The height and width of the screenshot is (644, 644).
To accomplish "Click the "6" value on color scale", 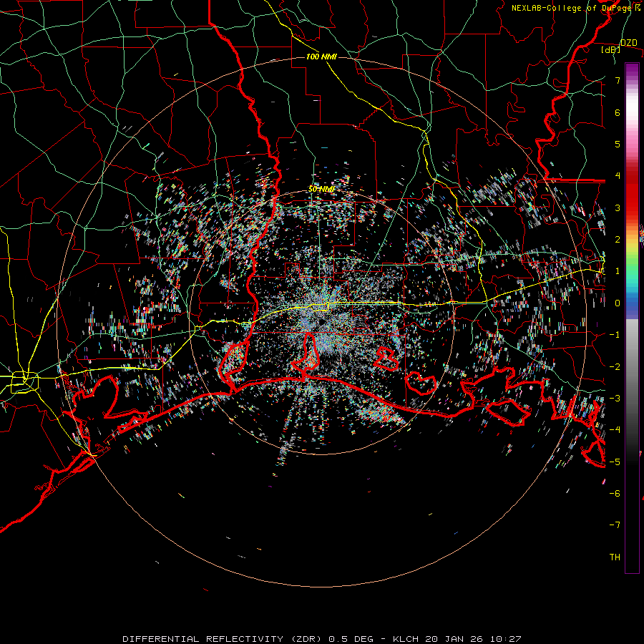I will click(x=618, y=112).
